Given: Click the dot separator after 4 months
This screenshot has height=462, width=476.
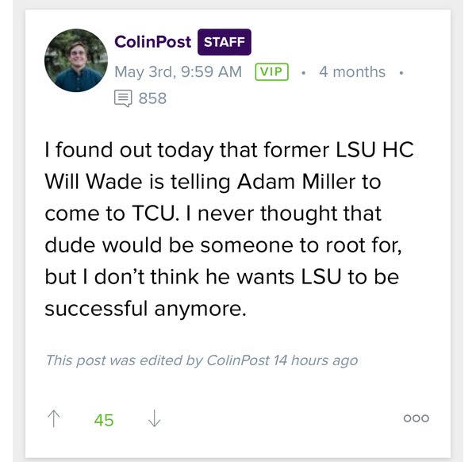Looking at the screenshot, I should pos(401,73).
